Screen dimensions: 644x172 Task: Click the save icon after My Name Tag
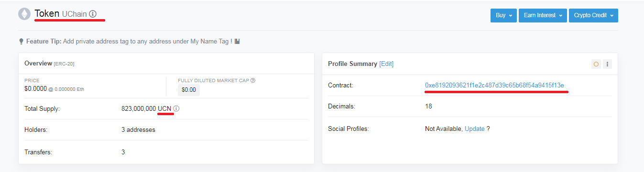pyautogui.click(x=237, y=42)
